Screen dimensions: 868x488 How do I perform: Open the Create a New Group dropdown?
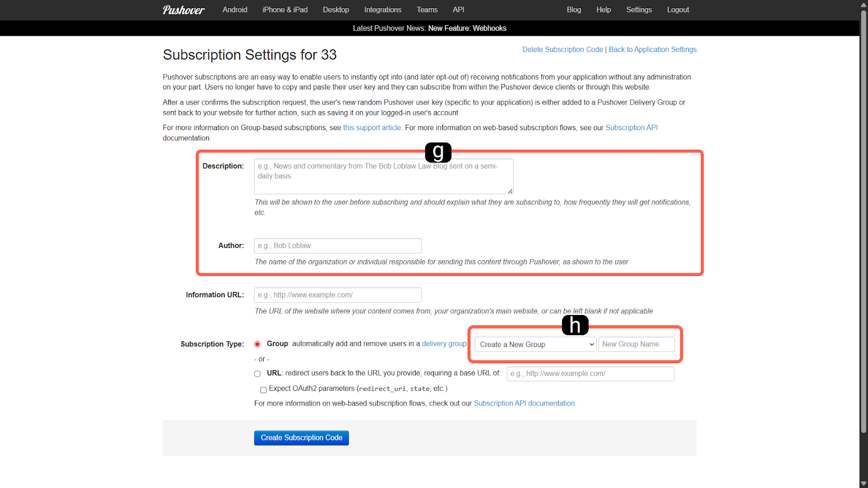tap(535, 344)
